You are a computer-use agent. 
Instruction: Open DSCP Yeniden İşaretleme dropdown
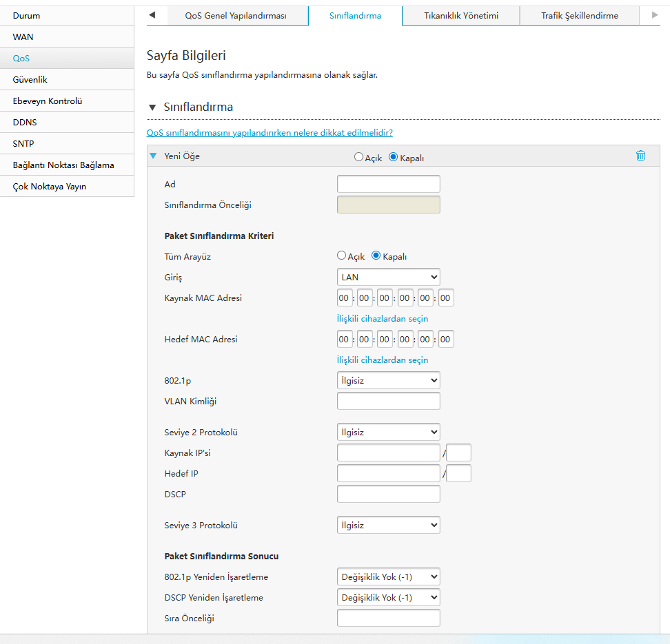coord(388,597)
